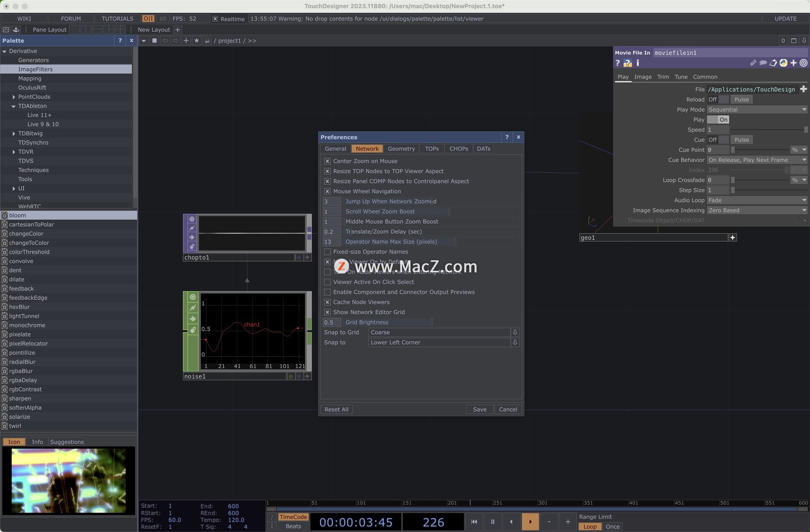
Task: Open Image Sequence Indexing dropdown
Action: (757, 211)
